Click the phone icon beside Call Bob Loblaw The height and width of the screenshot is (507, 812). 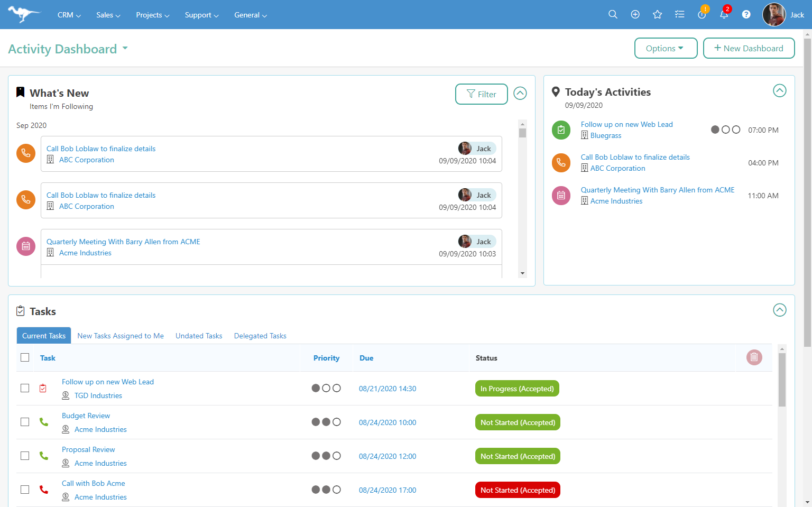coord(25,153)
